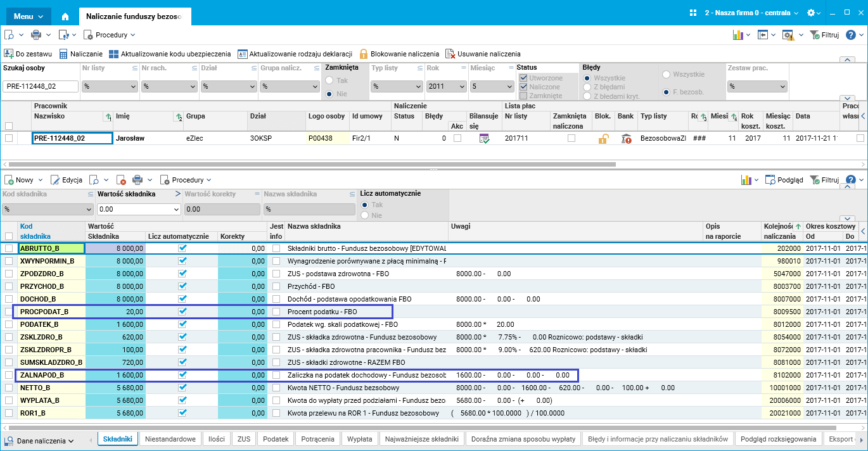
Task: Click the Nowy button
Action: coord(20,180)
